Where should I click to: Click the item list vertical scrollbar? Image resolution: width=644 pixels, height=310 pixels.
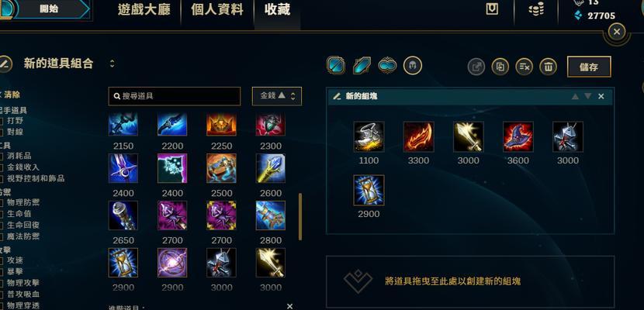(300, 216)
